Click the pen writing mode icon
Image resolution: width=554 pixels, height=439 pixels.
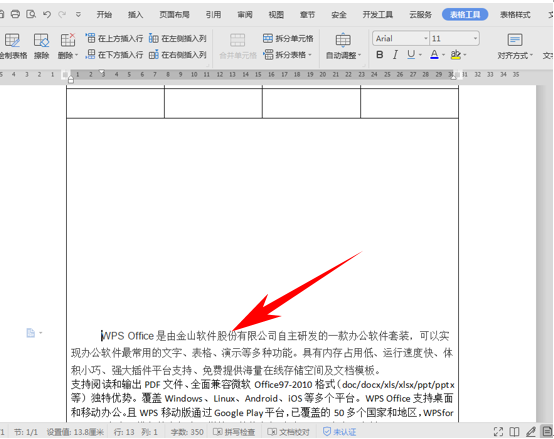pos(531,432)
